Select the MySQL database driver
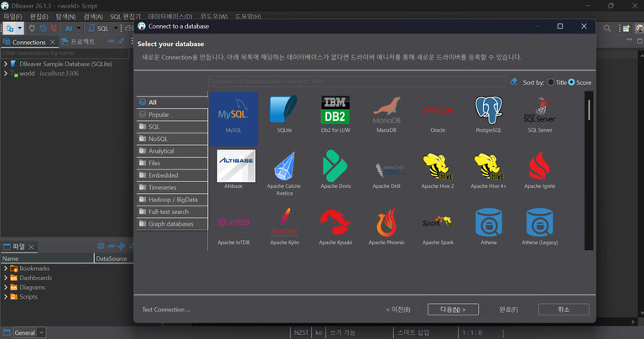 pyautogui.click(x=233, y=119)
